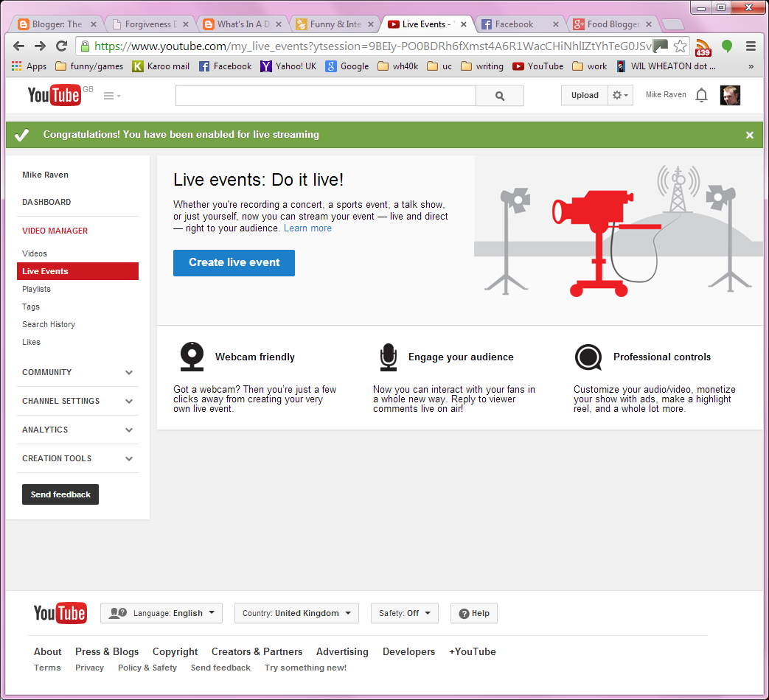The height and width of the screenshot is (700, 769).
Task: Open the Copyright footer link
Action: click(175, 651)
